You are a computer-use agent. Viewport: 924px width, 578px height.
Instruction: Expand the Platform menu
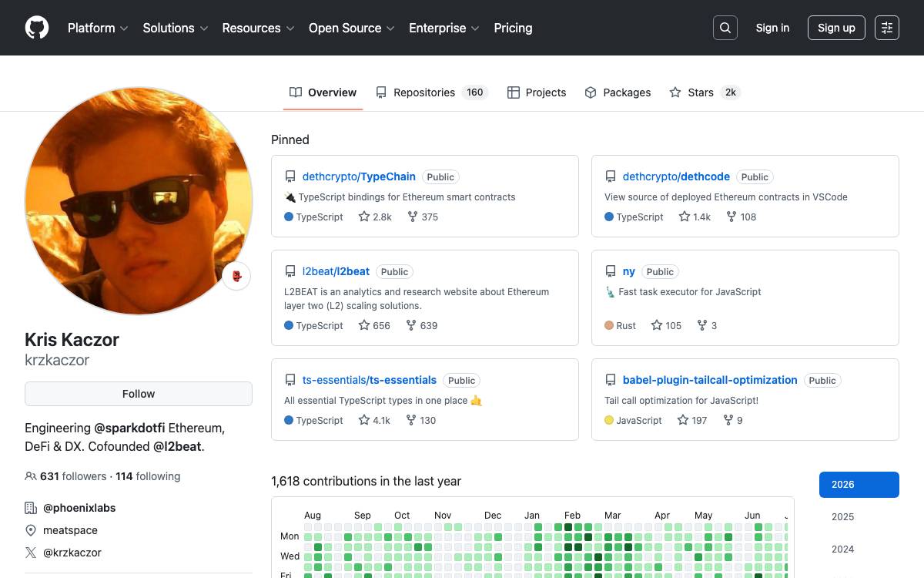[98, 28]
